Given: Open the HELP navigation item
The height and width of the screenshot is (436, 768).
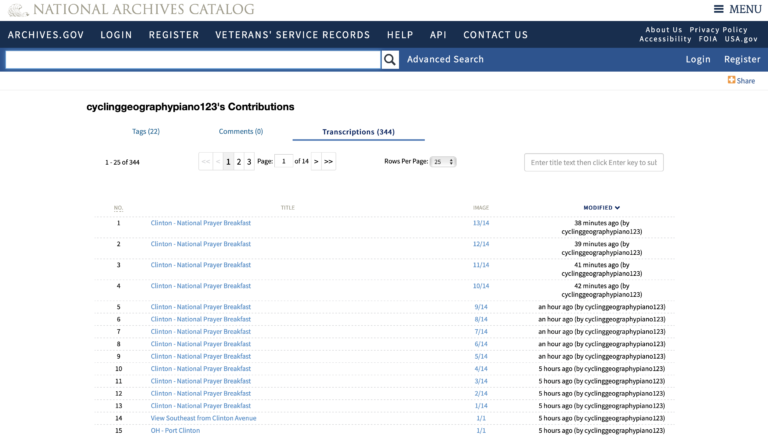Looking at the screenshot, I should 400,35.
